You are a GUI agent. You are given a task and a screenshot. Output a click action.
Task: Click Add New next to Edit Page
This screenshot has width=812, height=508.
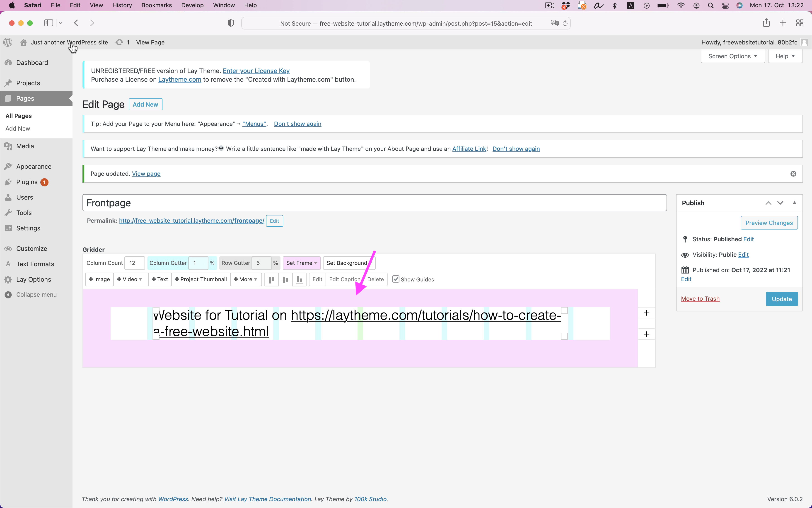[x=145, y=105]
